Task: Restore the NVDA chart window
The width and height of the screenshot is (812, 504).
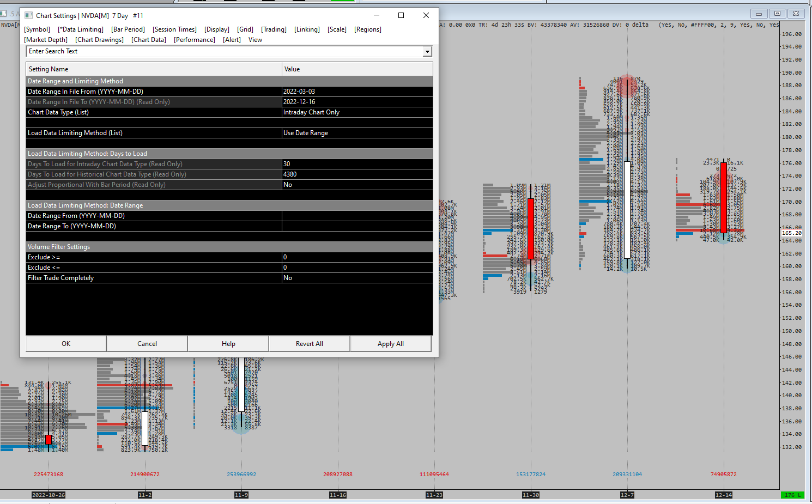Action: (x=777, y=14)
